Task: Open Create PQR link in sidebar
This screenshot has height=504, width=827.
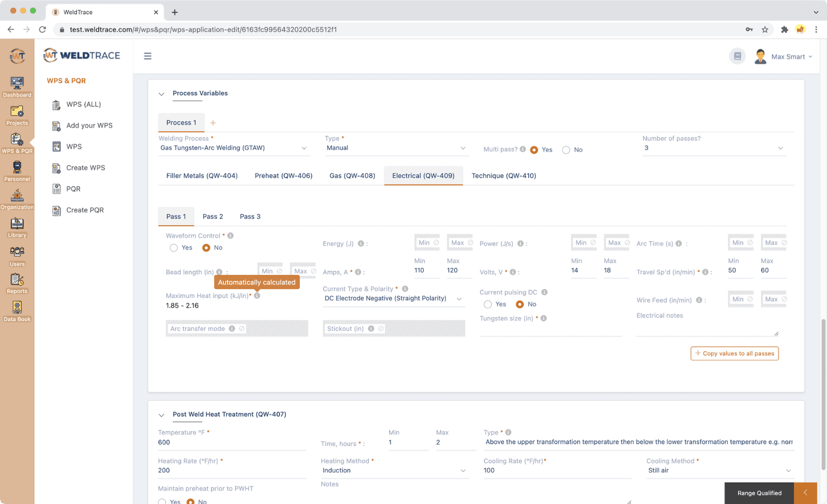Action: (x=85, y=210)
